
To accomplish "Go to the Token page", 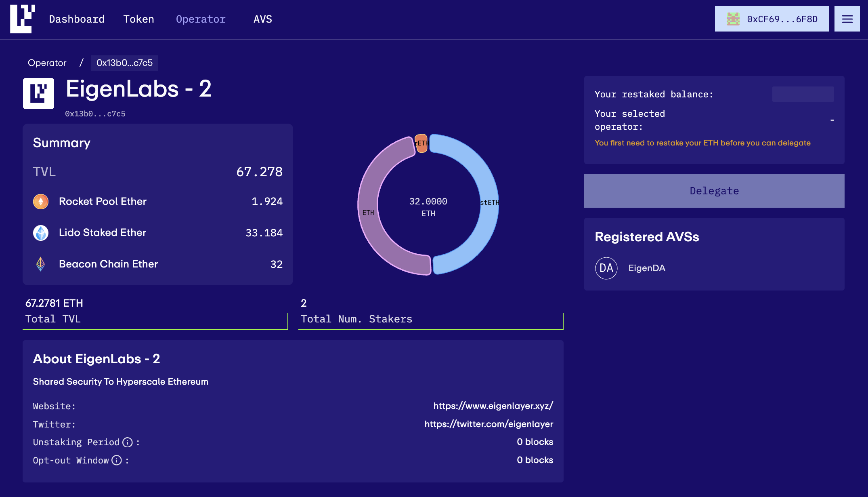I will 138,19.
